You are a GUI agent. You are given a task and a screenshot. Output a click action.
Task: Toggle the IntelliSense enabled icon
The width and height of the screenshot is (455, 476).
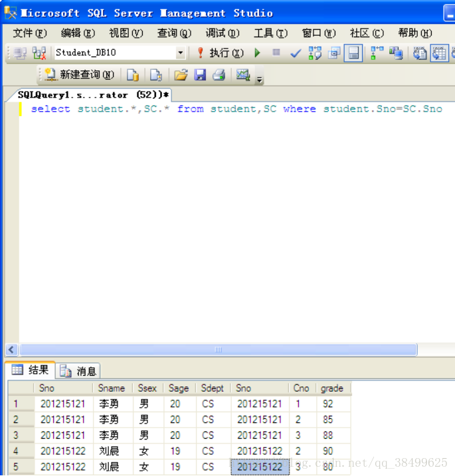tap(353, 53)
